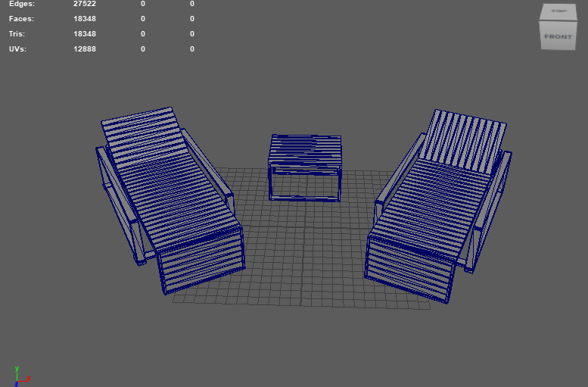Select the center side table wireframe
The height and width of the screenshot is (387, 588).
tap(305, 168)
